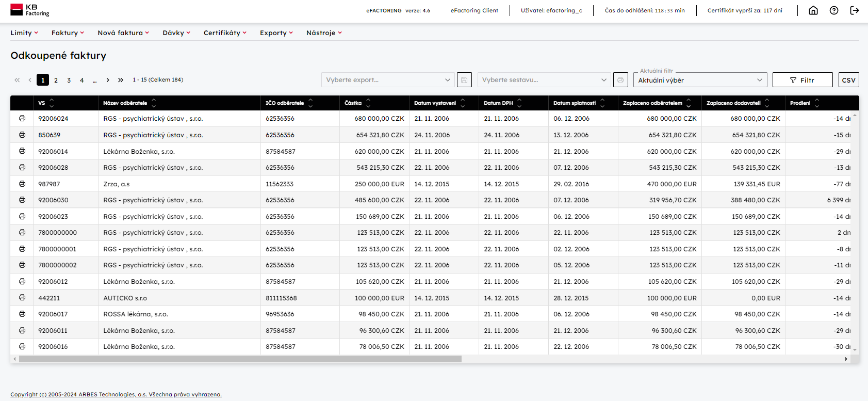Go to page 4

pos(81,80)
